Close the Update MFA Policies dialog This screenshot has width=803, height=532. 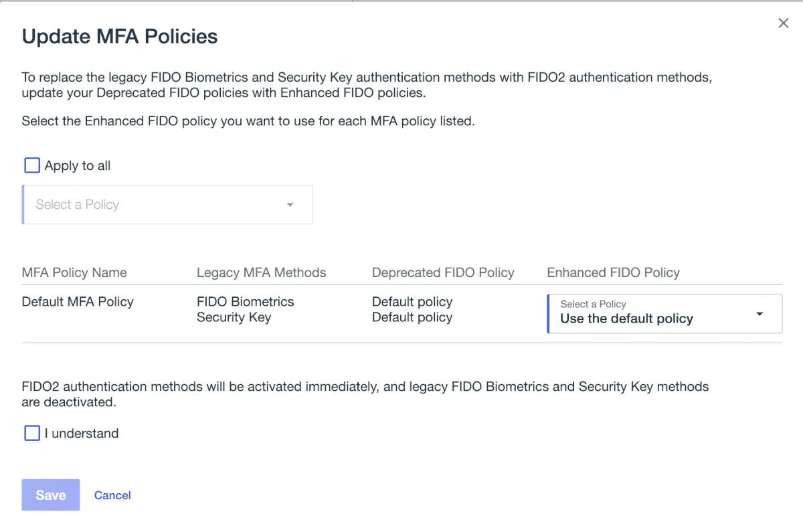point(783,23)
